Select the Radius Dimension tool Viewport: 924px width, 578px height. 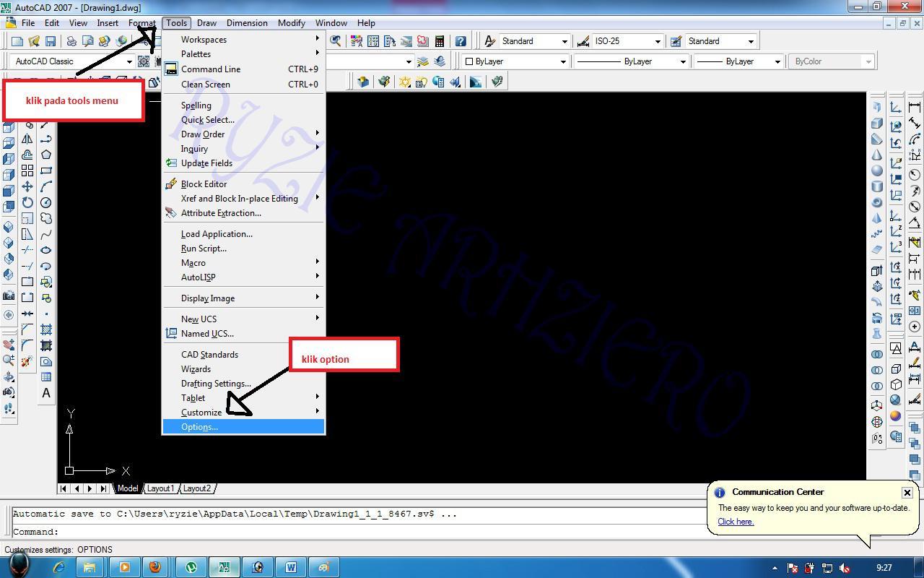pyautogui.click(x=915, y=175)
